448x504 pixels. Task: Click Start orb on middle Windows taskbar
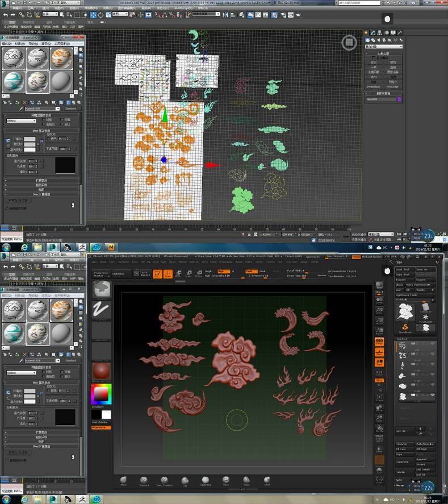(x=6, y=247)
